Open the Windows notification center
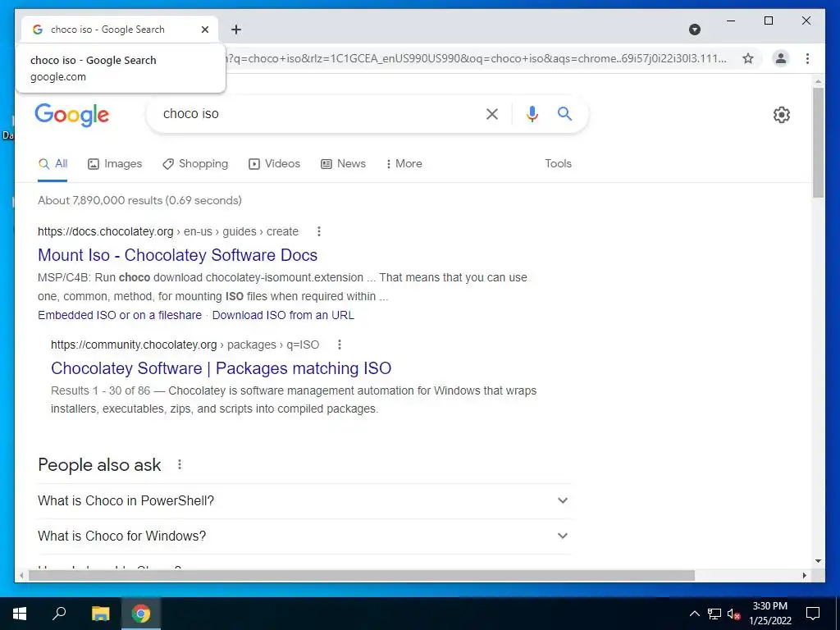Image resolution: width=840 pixels, height=630 pixels. [x=813, y=614]
